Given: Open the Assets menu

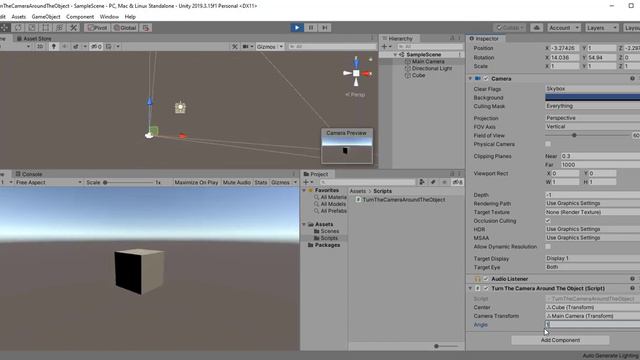Looking at the screenshot, I should (18, 17).
